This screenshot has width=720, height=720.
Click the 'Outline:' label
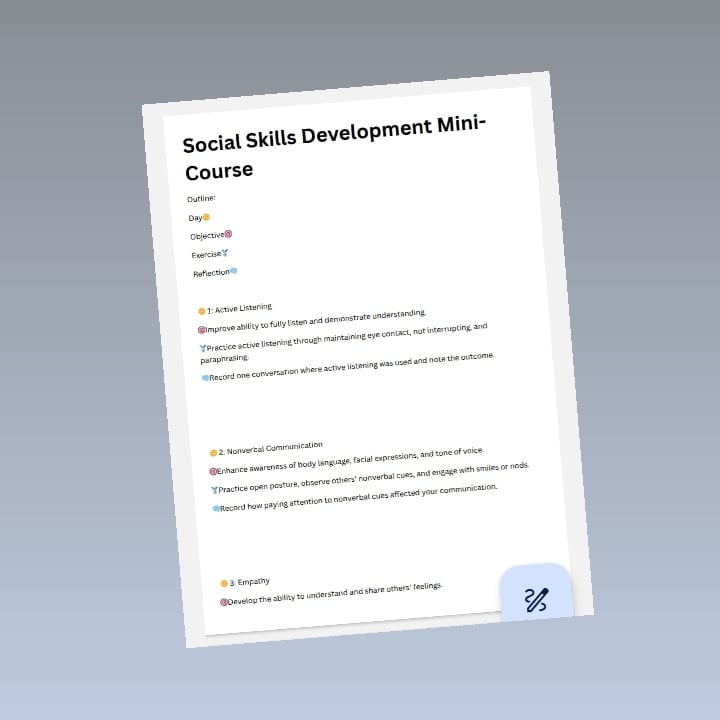click(201, 198)
